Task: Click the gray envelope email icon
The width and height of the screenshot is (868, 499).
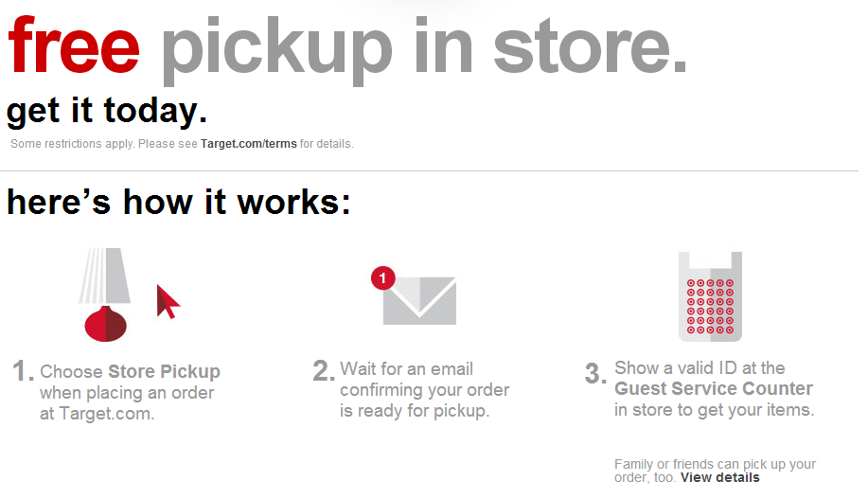Action: coord(419,301)
